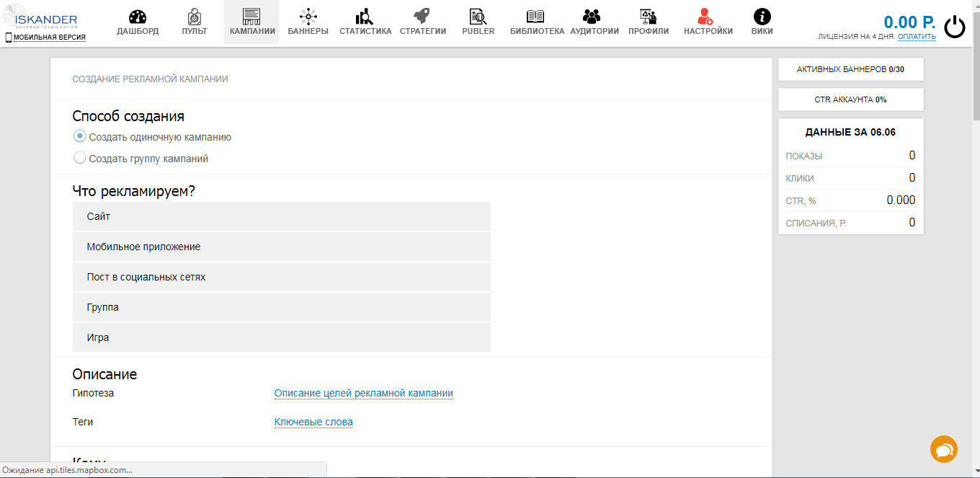The width and height of the screenshot is (980, 478).
Task: Open the Статистика chart icon
Action: point(365,17)
